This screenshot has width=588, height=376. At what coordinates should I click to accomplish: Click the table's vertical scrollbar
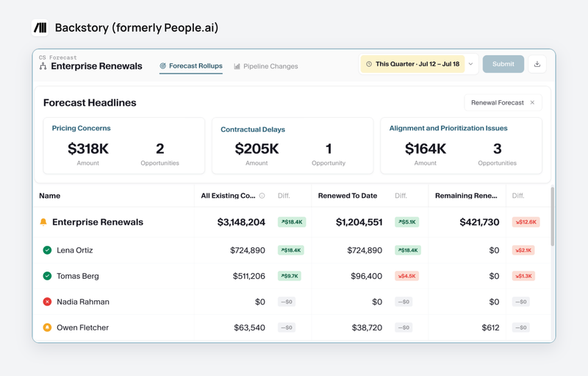[553, 216]
